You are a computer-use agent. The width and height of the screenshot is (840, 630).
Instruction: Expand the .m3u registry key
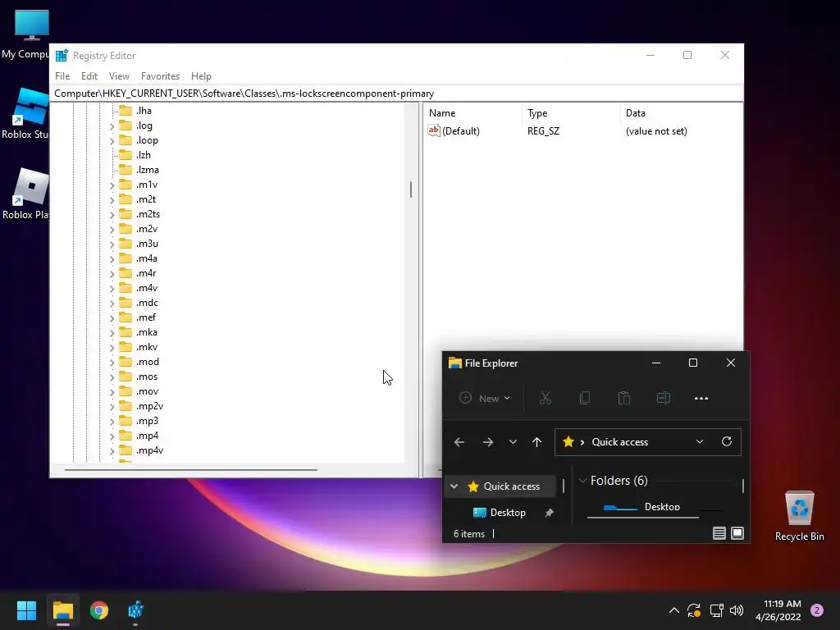[112, 244]
